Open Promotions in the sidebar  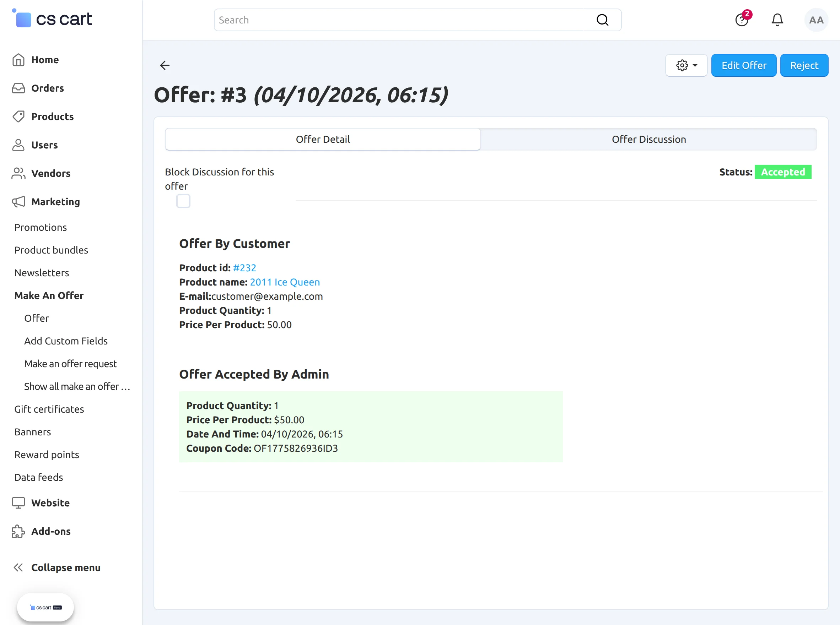(41, 227)
